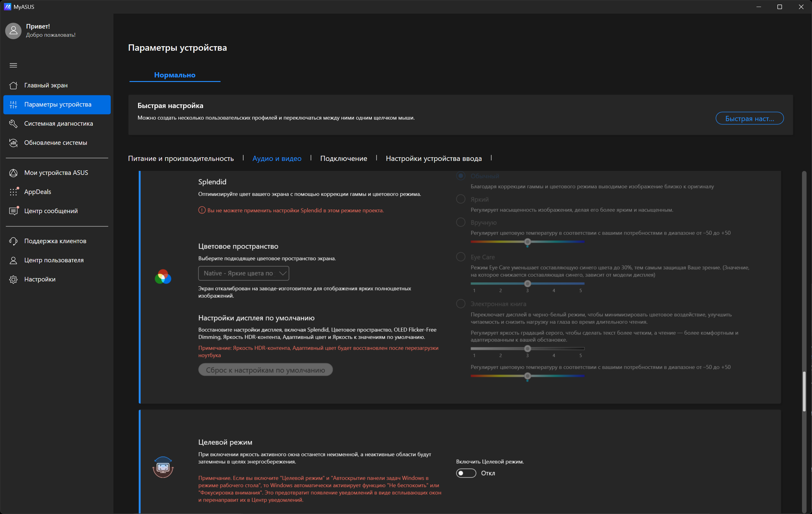Minimize the MyASUS window
This screenshot has width=812, height=514.
tap(759, 7)
